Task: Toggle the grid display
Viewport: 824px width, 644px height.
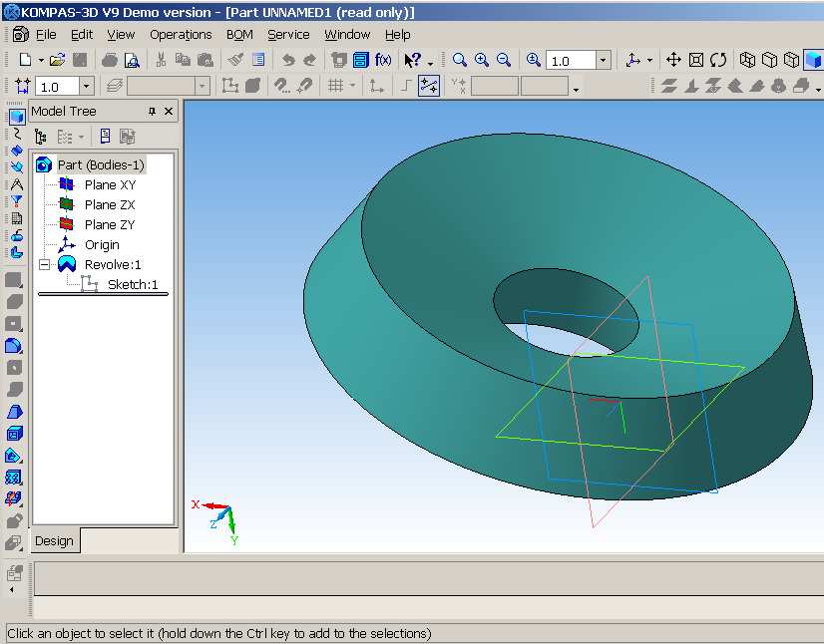Action: 335,86
